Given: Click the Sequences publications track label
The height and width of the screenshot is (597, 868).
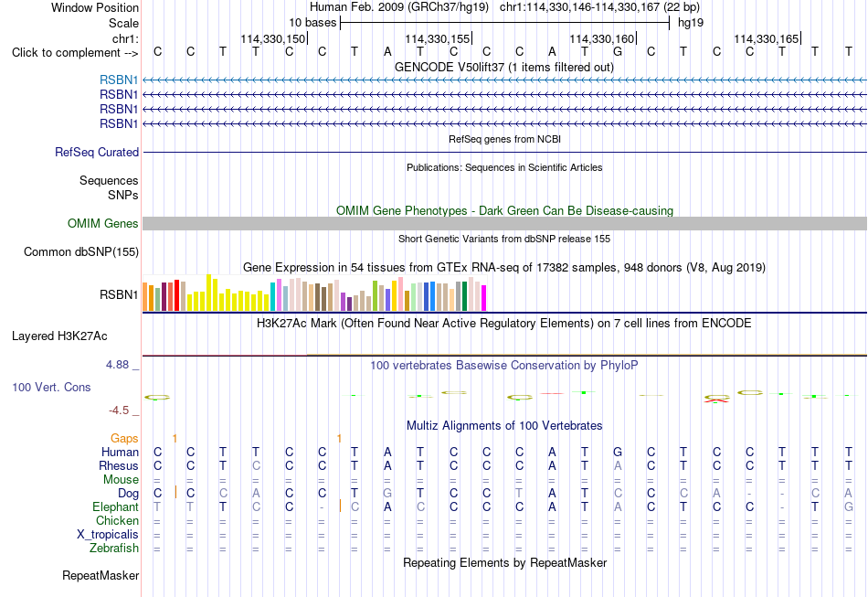Looking at the screenshot, I should (x=109, y=180).
